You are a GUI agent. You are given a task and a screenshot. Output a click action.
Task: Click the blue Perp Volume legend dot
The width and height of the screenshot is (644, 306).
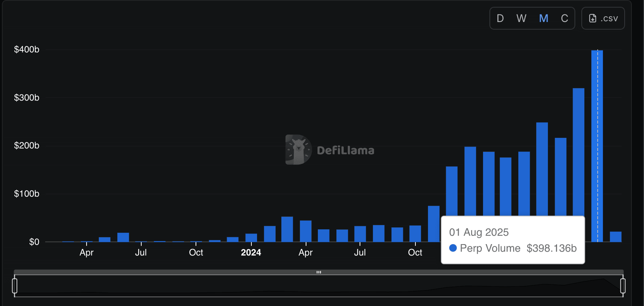pyautogui.click(x=453, y=248)
